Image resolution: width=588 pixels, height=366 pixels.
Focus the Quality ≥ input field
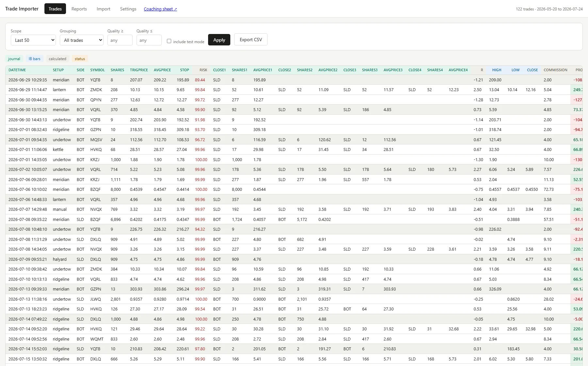pyautogui.click(x=120, y=40)
